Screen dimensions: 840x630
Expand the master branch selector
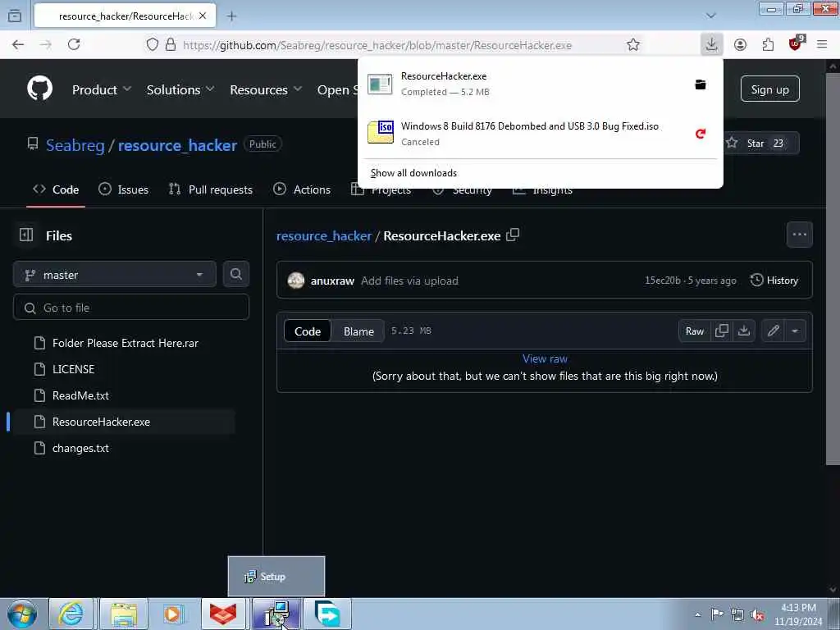[115, 274]
